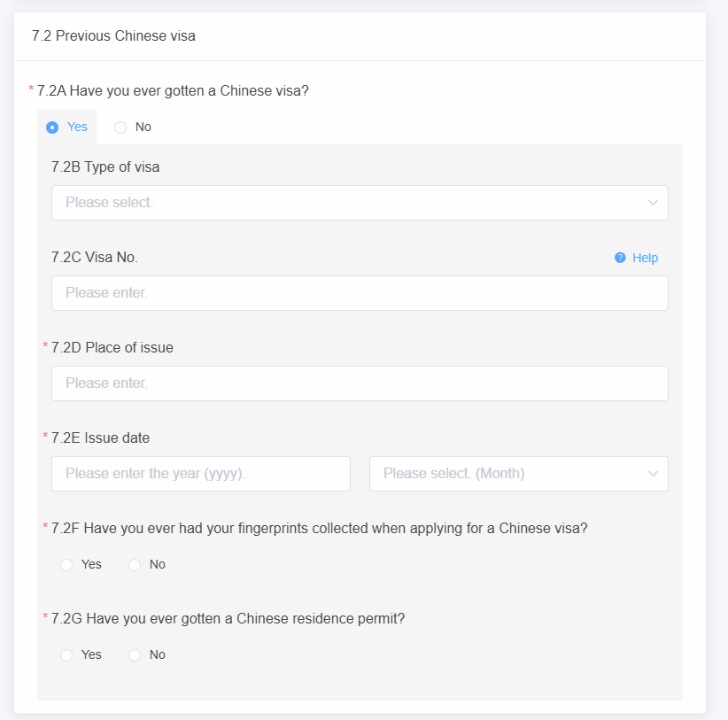Open the Issue date Month dropdown

pyautogui.click(x=519, y=474)
